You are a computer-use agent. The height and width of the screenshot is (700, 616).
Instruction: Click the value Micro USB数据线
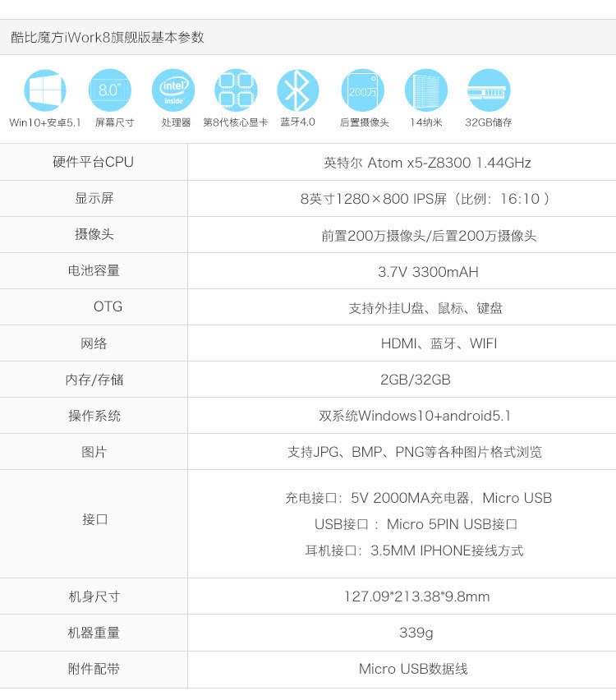(413, 669)
